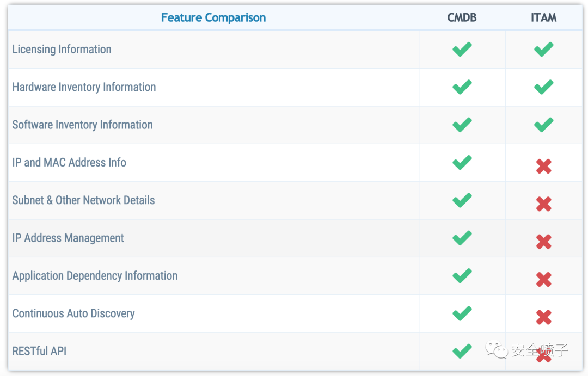Click the CMDB checkmark for Continuous Auto Discovery
Viewport: 588px width, 376px height.
coord(462,313)
